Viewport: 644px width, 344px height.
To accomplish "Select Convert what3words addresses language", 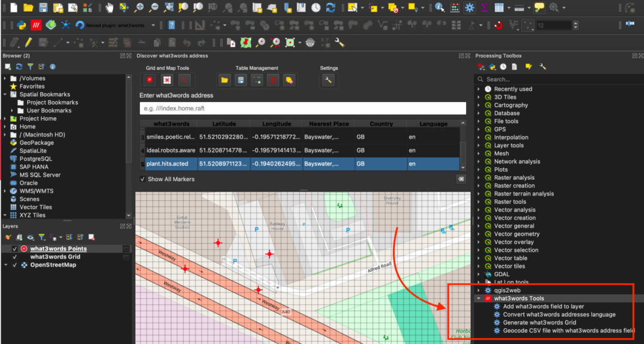I will click(x=559, y=315).
